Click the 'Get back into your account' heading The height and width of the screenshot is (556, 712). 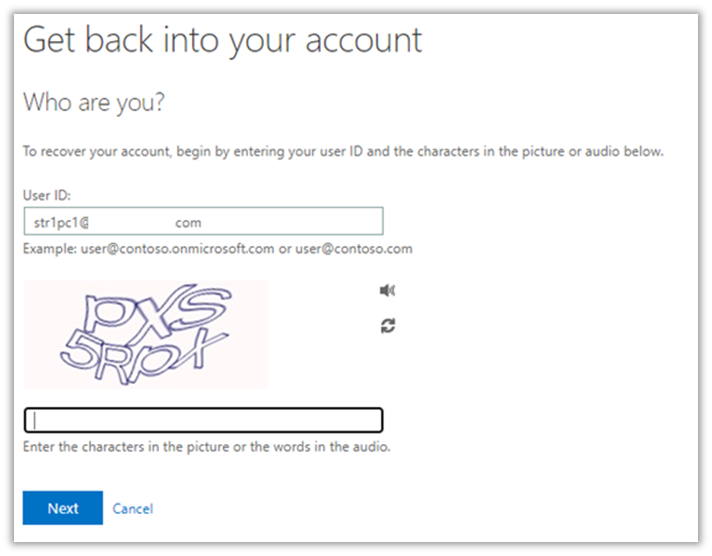222,41
